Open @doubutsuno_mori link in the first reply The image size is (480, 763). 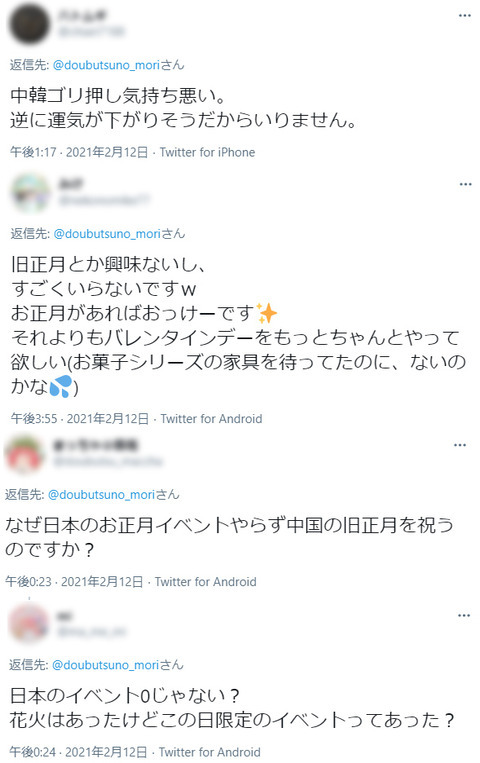[x=106, y=65]
